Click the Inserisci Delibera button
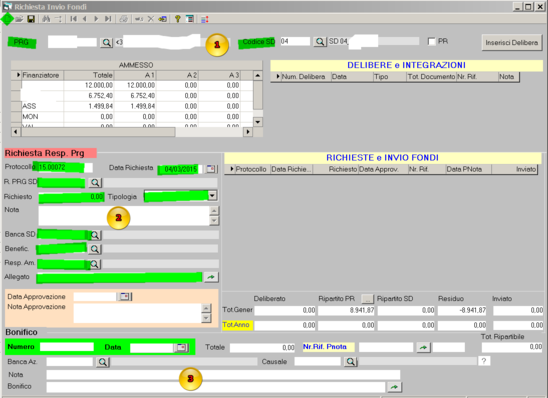This screenshot has height=398, width=548. [512, 43]
